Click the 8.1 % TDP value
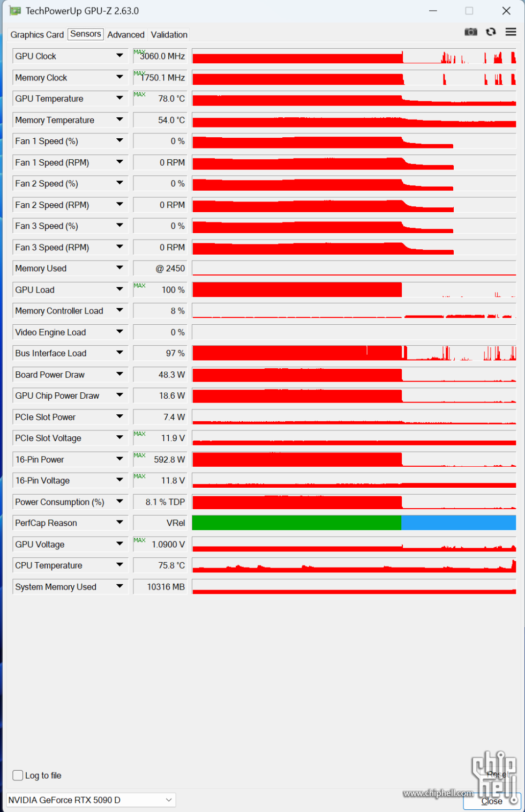This screenshot has height=812, width=525. (x=160, y=502)
